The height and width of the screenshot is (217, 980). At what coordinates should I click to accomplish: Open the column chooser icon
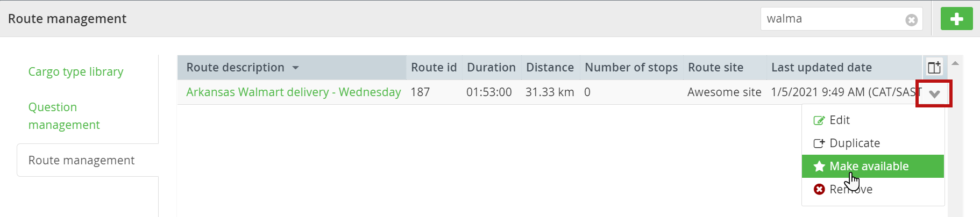[934, 67]
